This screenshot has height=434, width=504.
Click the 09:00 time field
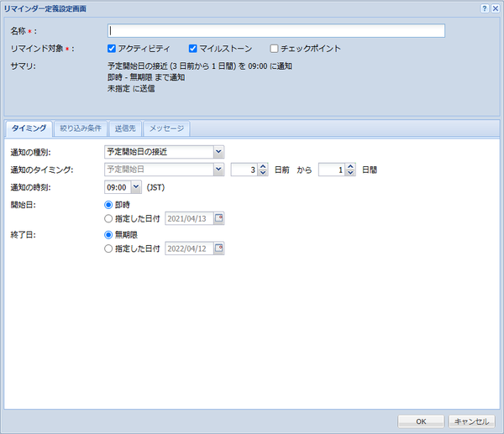tap(118, 187)
